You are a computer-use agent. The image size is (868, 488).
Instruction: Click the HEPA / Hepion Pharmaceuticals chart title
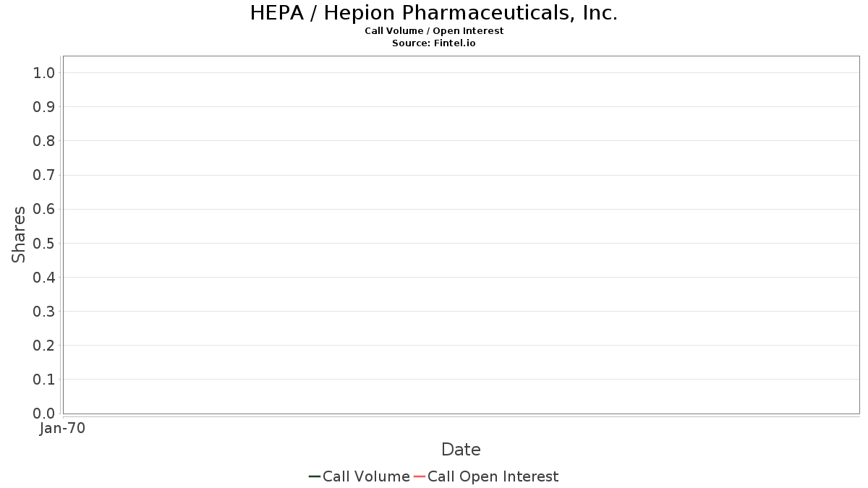434,13
